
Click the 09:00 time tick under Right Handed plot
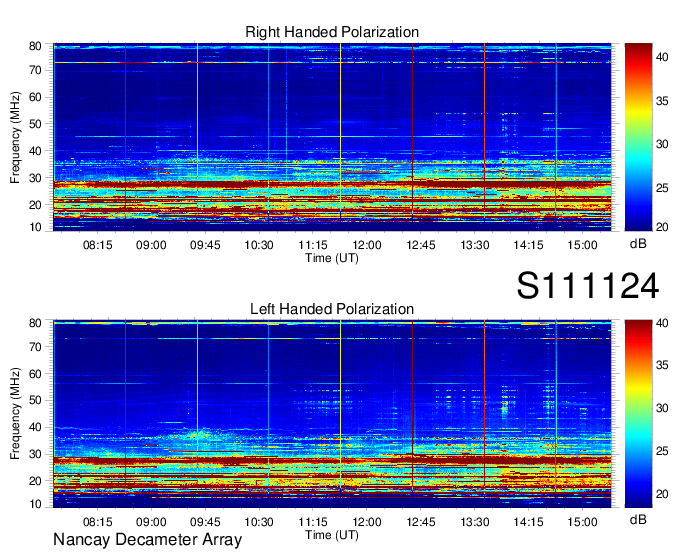[x=151, y=245]
